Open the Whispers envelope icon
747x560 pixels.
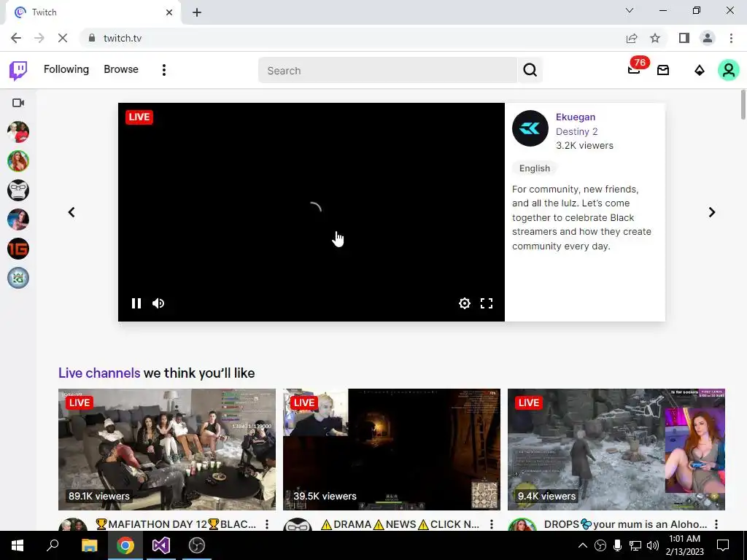pos(663,70)
